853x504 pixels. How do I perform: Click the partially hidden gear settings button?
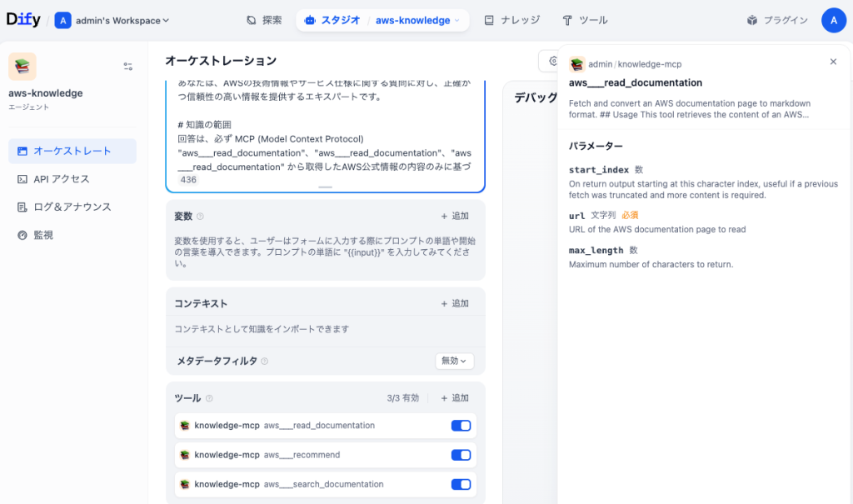tap(549, 61)
